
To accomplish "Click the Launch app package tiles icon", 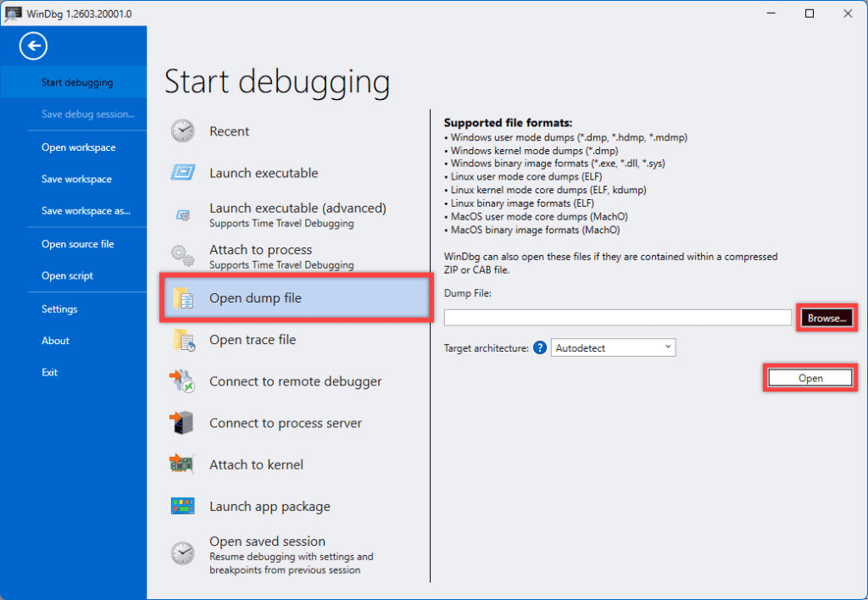I will point(183,506).
